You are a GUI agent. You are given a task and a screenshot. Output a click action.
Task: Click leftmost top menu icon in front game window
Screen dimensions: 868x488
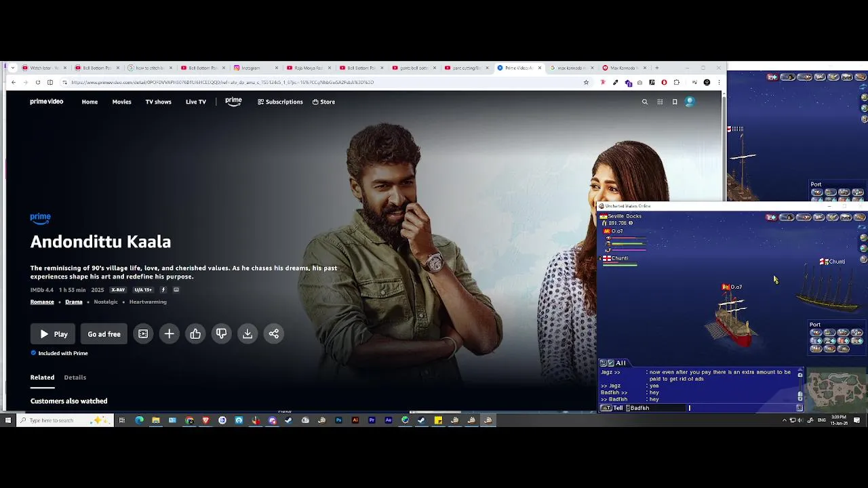coord(771,218)
